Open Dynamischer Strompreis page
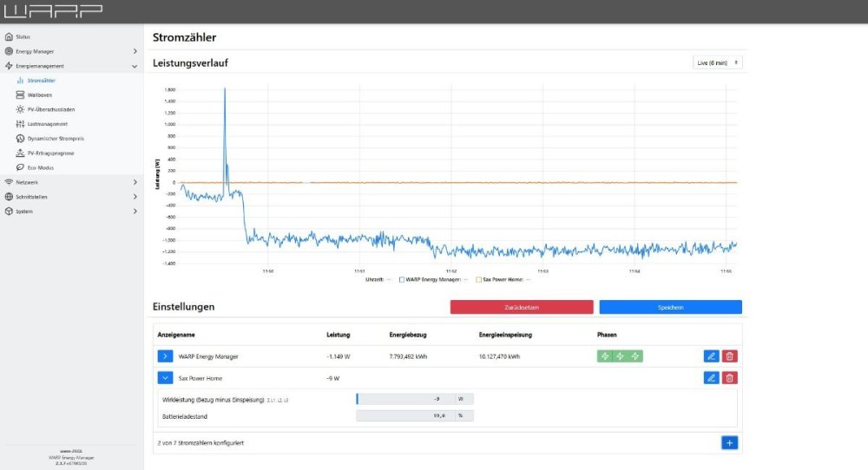The height and width of the screenshot is (470, 868). point(55,139)
